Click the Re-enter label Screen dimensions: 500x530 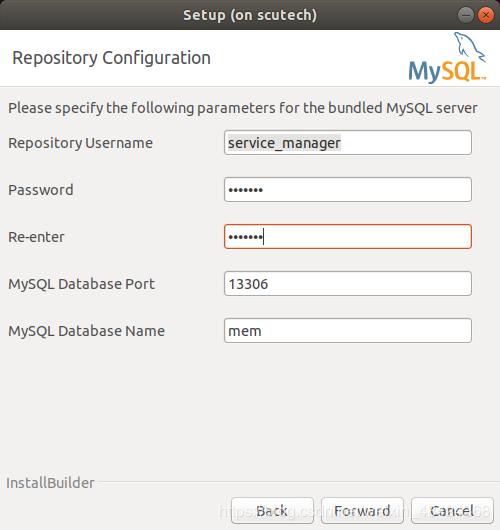36,237
